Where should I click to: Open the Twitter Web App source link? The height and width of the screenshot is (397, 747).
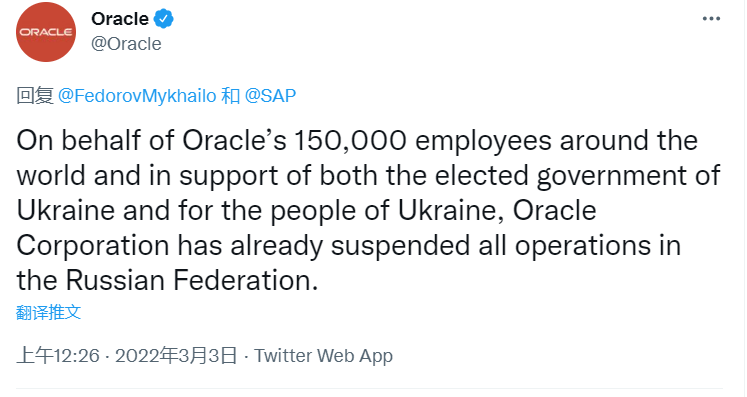[x=323, y=356]
